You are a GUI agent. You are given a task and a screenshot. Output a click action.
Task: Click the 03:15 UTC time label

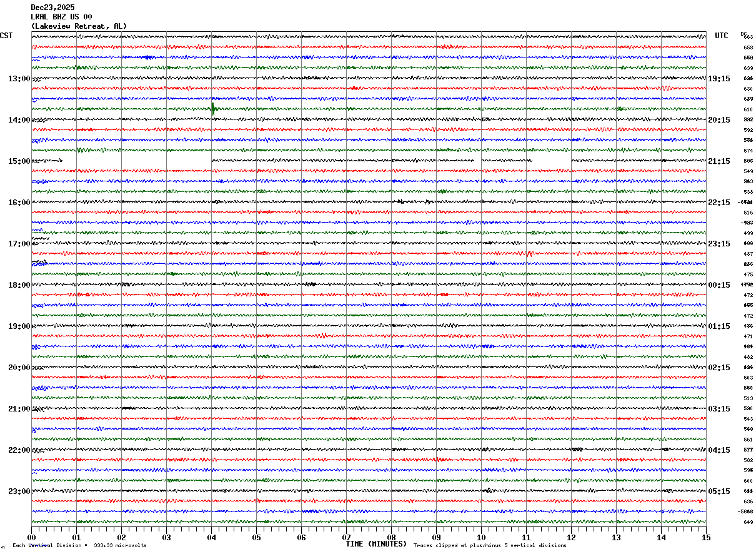(719, 409)
